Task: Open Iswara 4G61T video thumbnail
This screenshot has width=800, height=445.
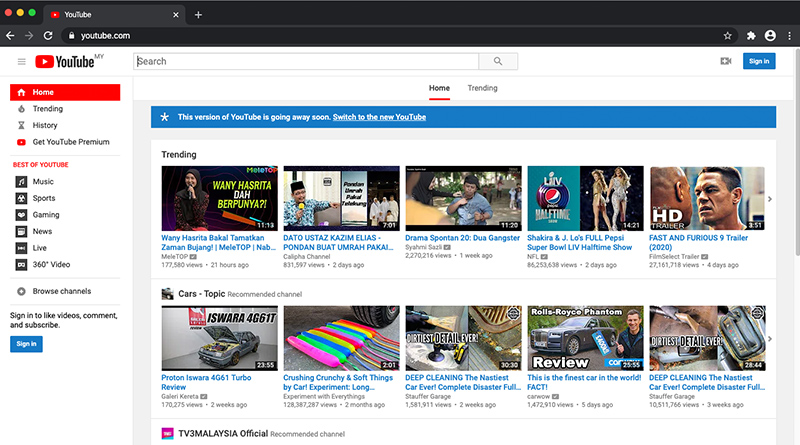Action: (219, 338)
